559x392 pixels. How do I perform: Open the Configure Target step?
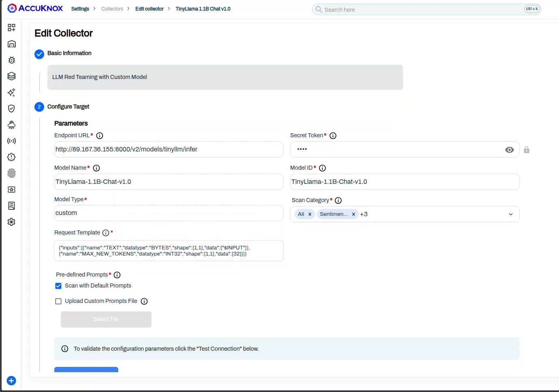click(68, 107)
